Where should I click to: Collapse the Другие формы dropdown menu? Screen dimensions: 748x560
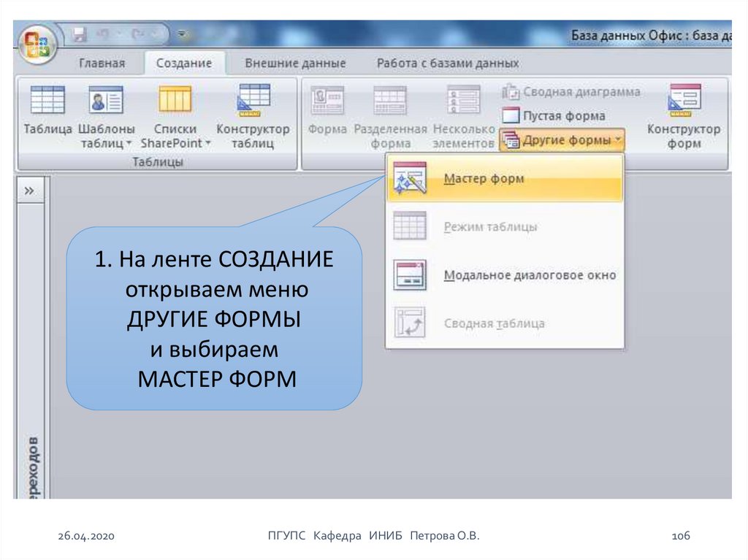[562, 139]
